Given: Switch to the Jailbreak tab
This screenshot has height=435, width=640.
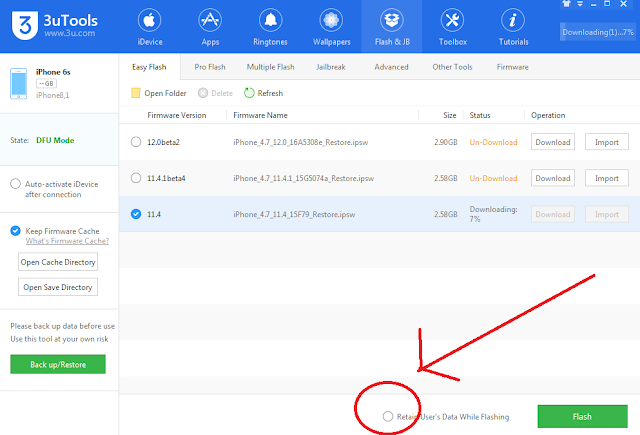Looking at the screenshot, I should tap(331, 67).
